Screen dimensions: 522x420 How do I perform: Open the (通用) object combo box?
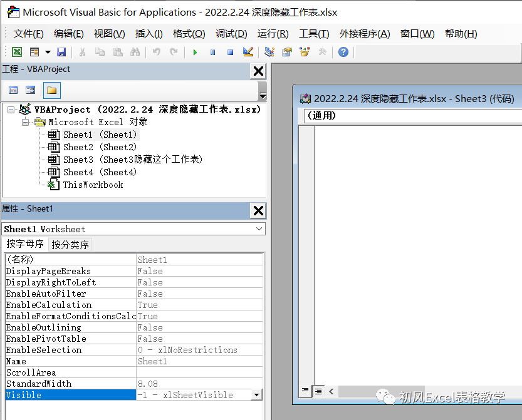413,116
